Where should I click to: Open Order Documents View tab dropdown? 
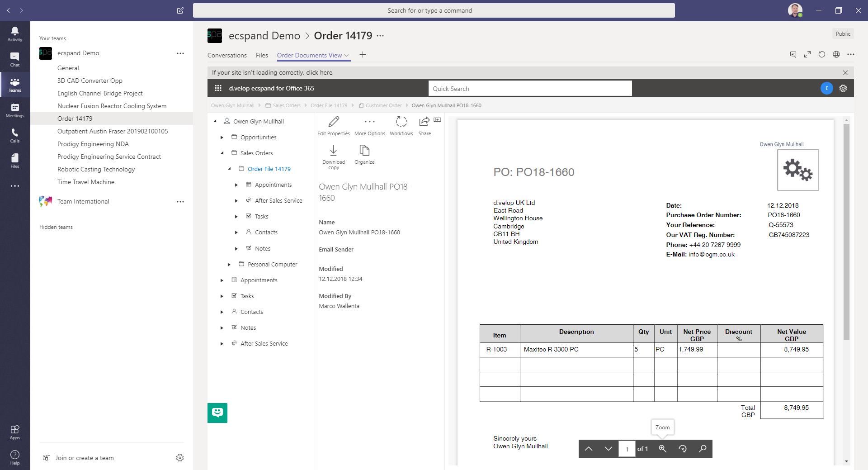(x=346, y=55)
